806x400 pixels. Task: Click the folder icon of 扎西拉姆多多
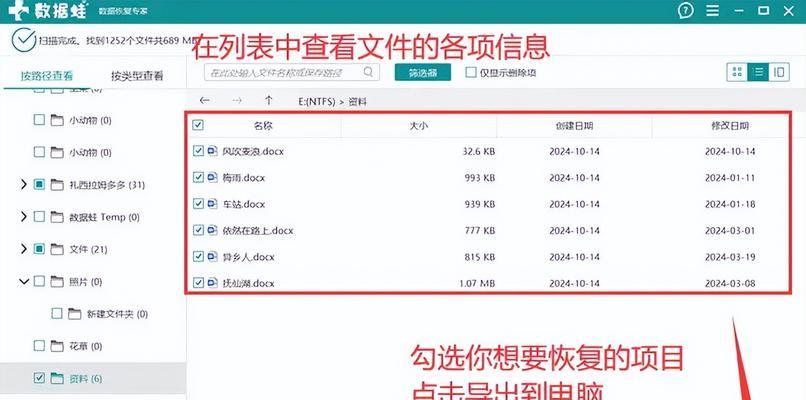[57, 185]
